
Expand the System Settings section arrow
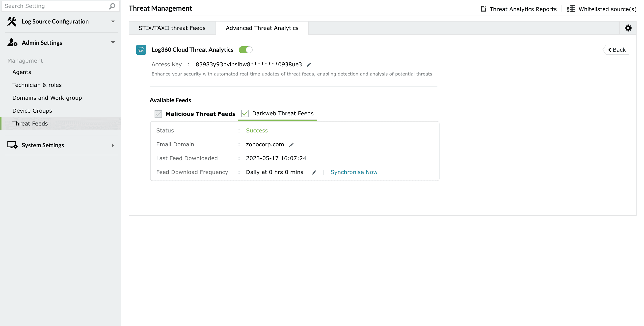point(113,145)
